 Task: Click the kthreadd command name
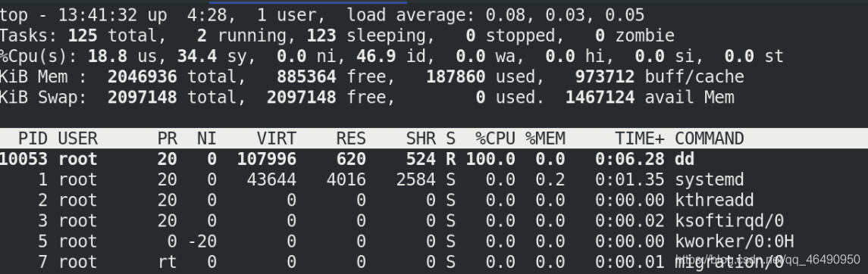click(x=714, y=200)
